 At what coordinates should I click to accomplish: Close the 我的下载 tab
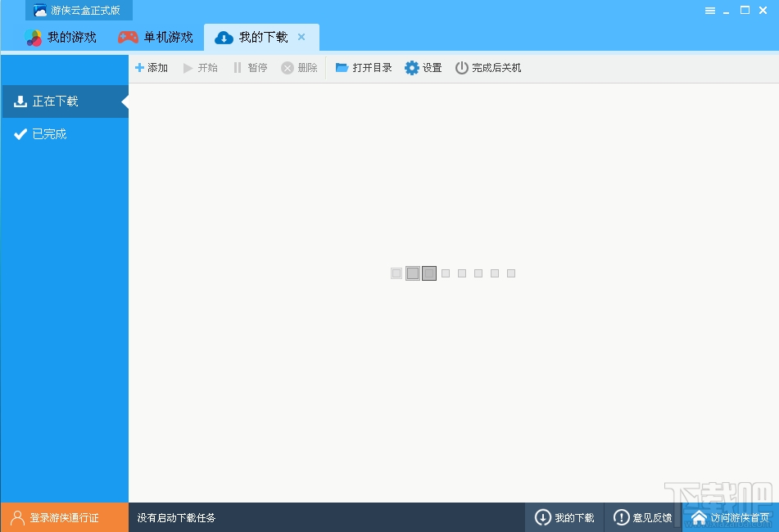[x=301, y=37]
